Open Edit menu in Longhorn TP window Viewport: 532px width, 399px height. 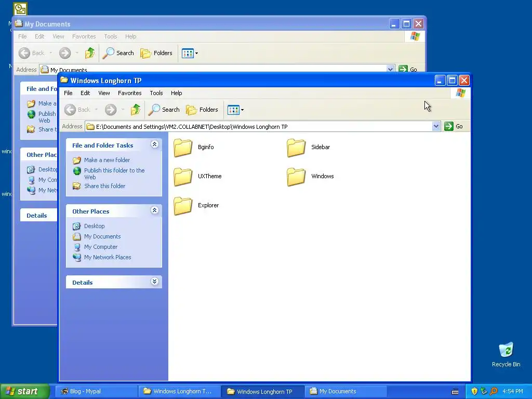coord(85,93)
